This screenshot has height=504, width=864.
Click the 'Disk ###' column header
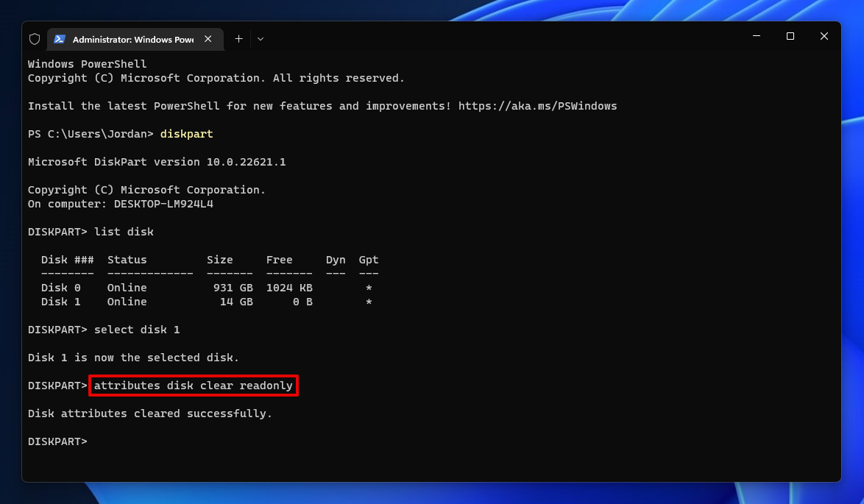pyautogui.click(x=67, y=260)
